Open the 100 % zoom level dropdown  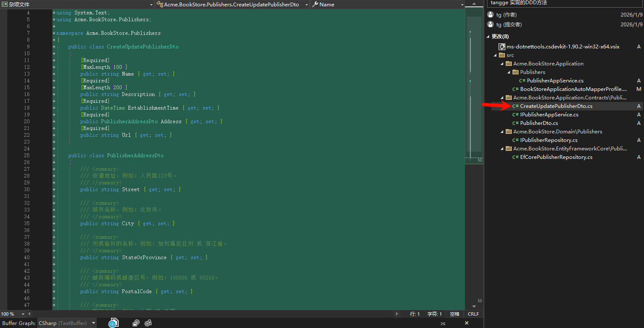click(x=12, y=314)
